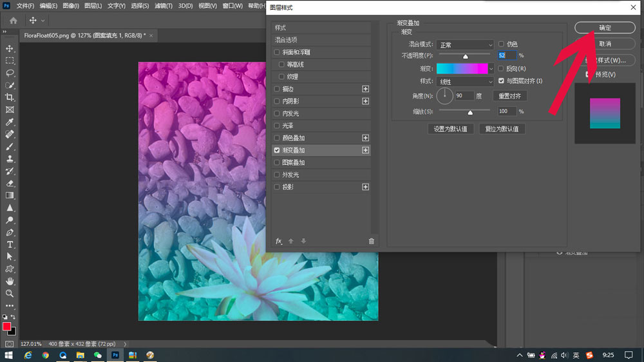Select the Path Selection tool

(10, 257)
